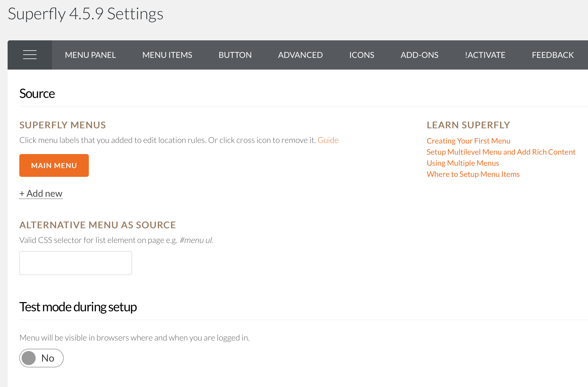
Task: Click the Alternative Menu As Source heading
Action: [x=98, y=225]
